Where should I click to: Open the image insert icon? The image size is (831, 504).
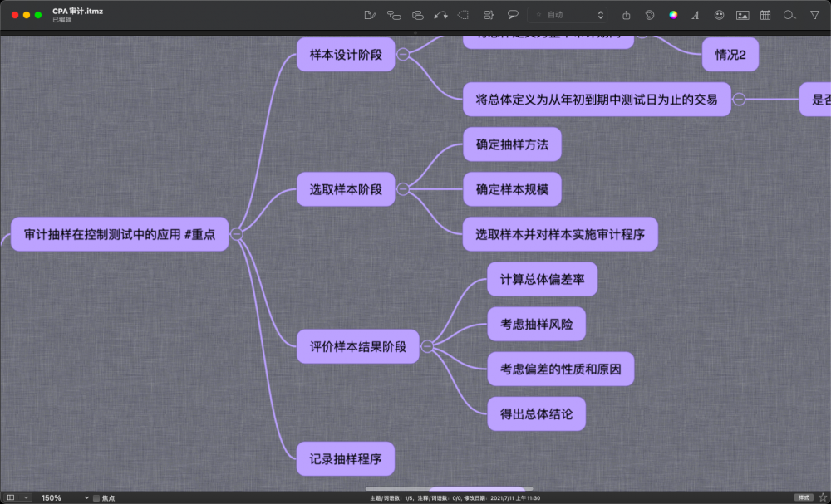[x=742, y=15]
